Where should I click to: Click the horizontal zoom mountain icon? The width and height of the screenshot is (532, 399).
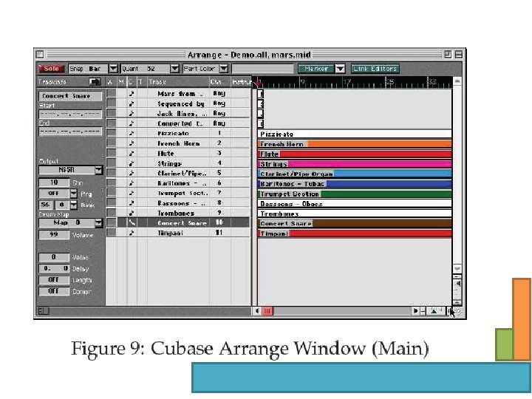434,311
